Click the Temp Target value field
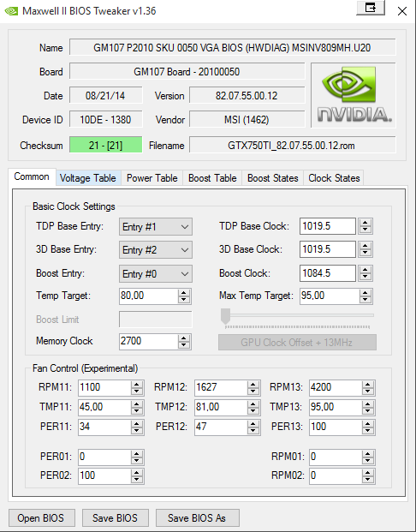The height and width of the screenshot is (532, 416). pyautogui.click(x=148, y=296)
